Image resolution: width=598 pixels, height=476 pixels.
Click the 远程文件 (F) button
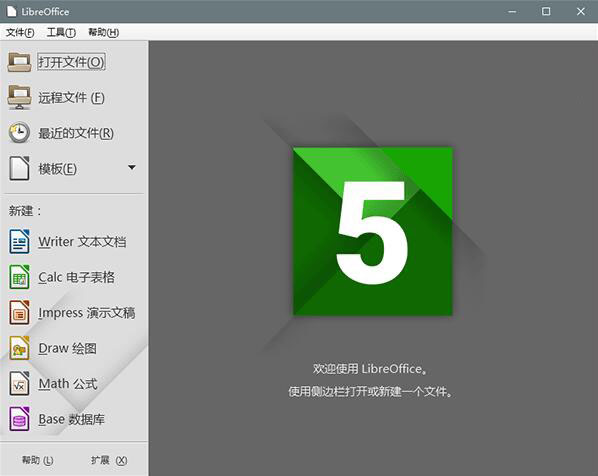[71, 98]
